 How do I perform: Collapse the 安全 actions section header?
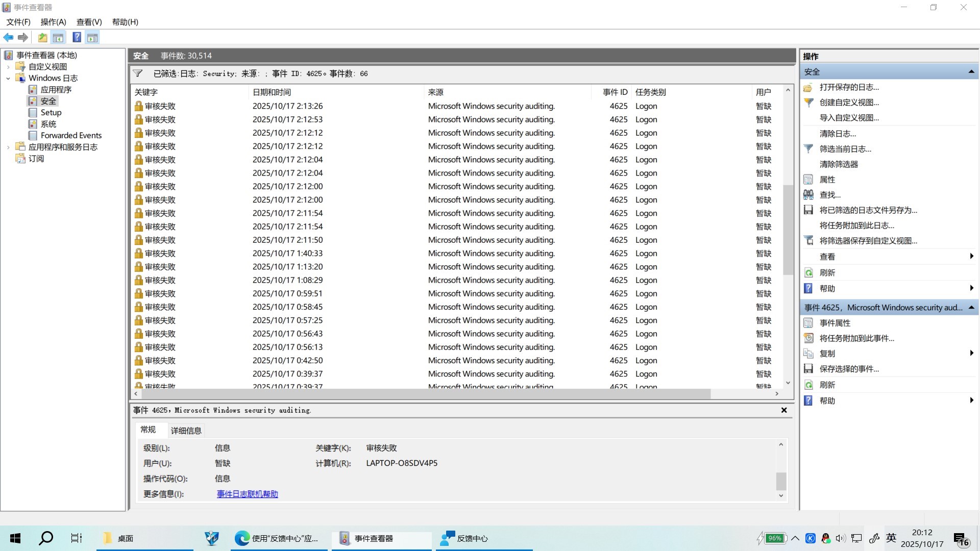(x=971, y=72)
